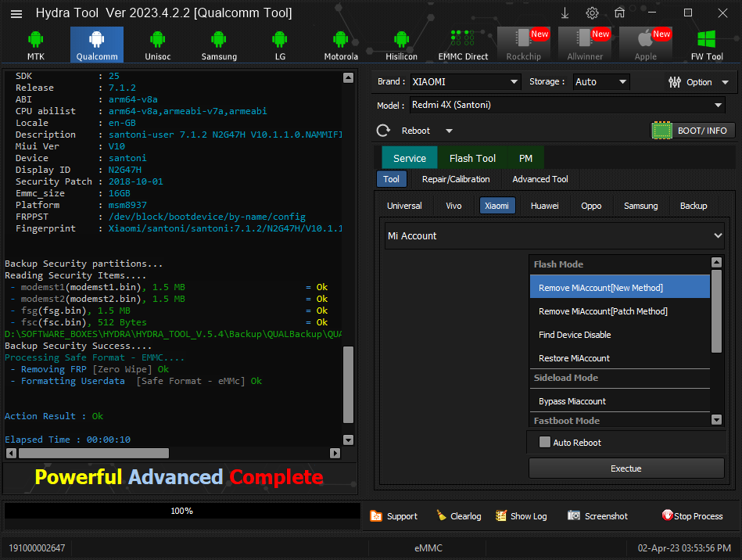Select the MTK platform icon
The height and width of the screenshot is (560, 742).
[x=35, y=45]
